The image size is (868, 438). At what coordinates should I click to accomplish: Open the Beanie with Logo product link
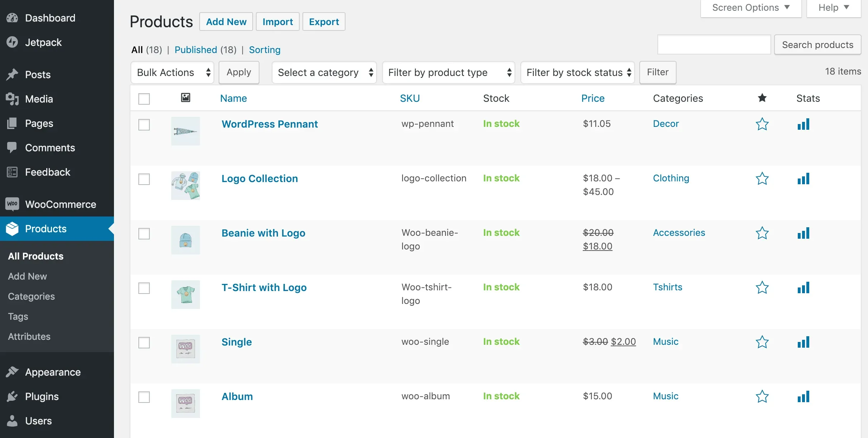(263, 233)
